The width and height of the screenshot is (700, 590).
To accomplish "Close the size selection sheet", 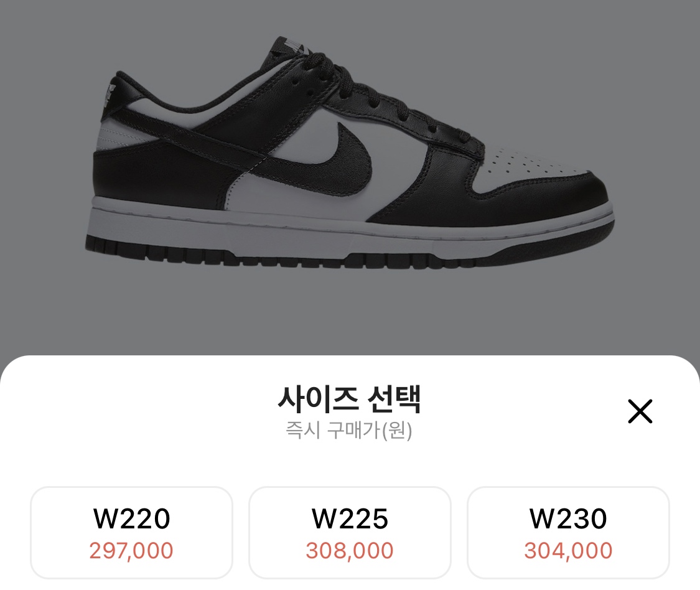I will (x=640, y=411).
